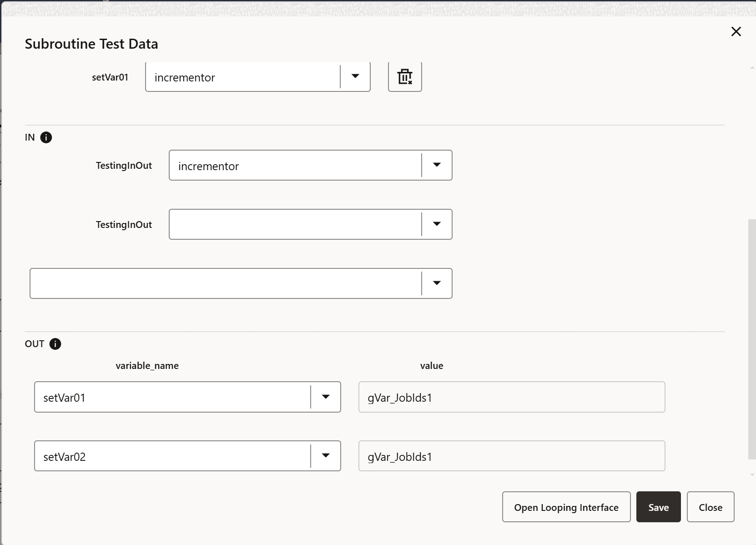
Task: Close the Subroutine Test Data dialog via X
Action: [736, 31]
